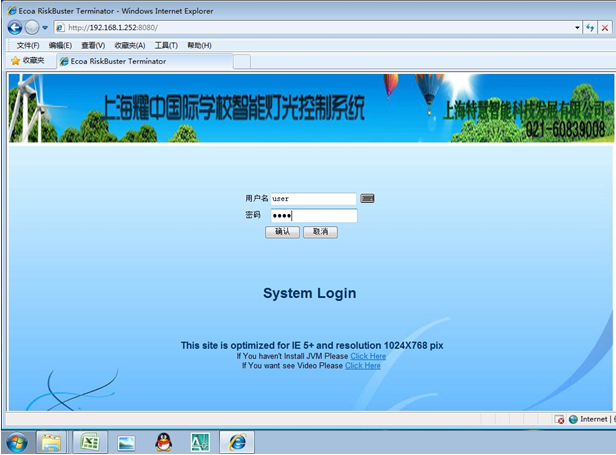Click the browser Forward arrow button
The height and width of the screenshot is (455, 616).
pos(32,27)
